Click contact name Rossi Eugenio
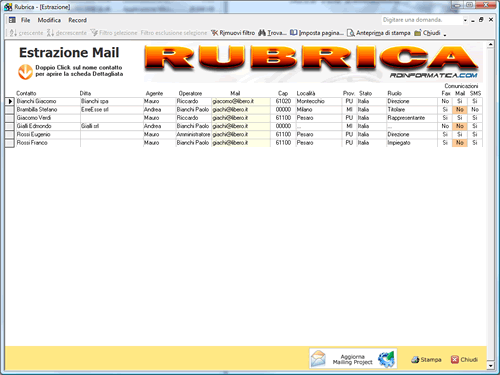Image resolution: width=500 pixels, height=375 pixels. tap(33, 135)
